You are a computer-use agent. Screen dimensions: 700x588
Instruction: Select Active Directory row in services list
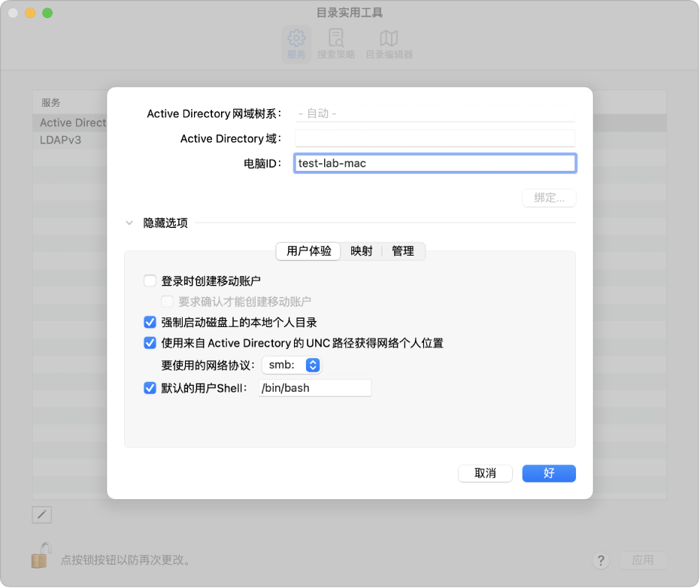pyautogui.click(x=70, y=123)
